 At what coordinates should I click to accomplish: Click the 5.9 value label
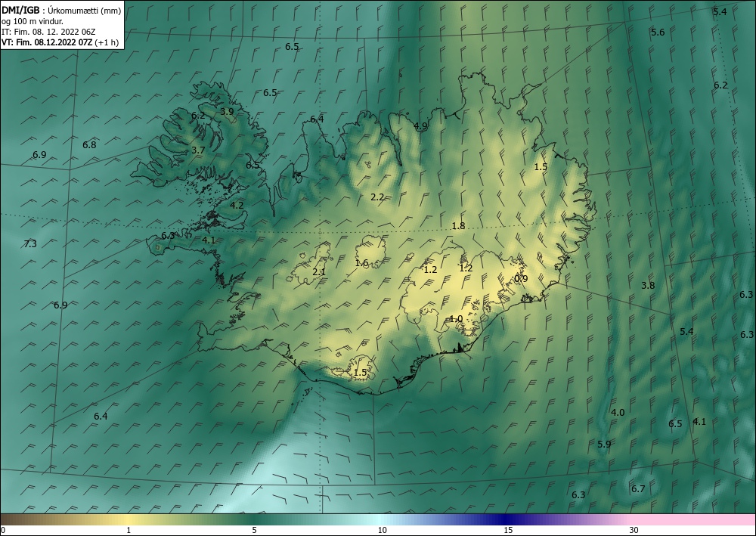[x=604, y=445]
